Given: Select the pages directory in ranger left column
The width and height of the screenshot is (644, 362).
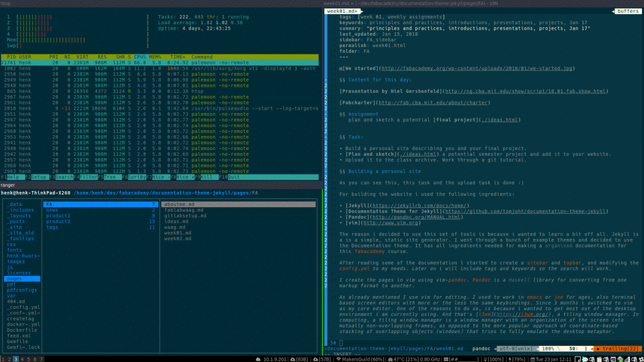Looking at the screenshot, I should click(x=22, y=279).
